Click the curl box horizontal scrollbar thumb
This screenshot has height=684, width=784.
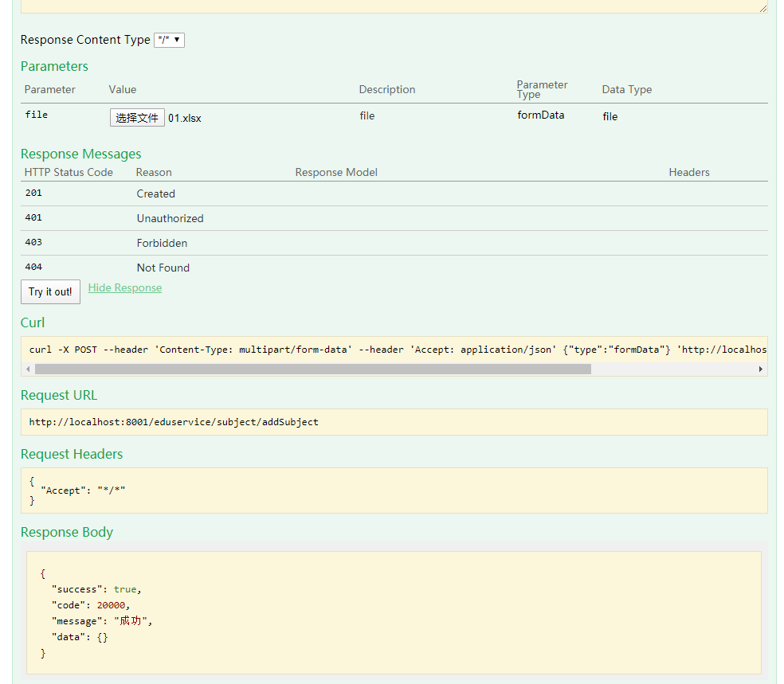pyautogui.click(x=313, y=369)
